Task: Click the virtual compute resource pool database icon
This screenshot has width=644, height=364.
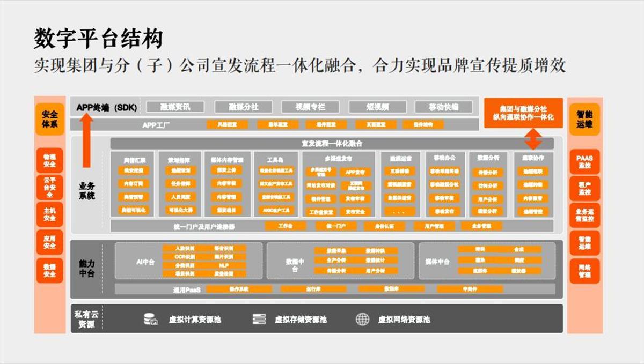Action: click(x=150, y=320)
